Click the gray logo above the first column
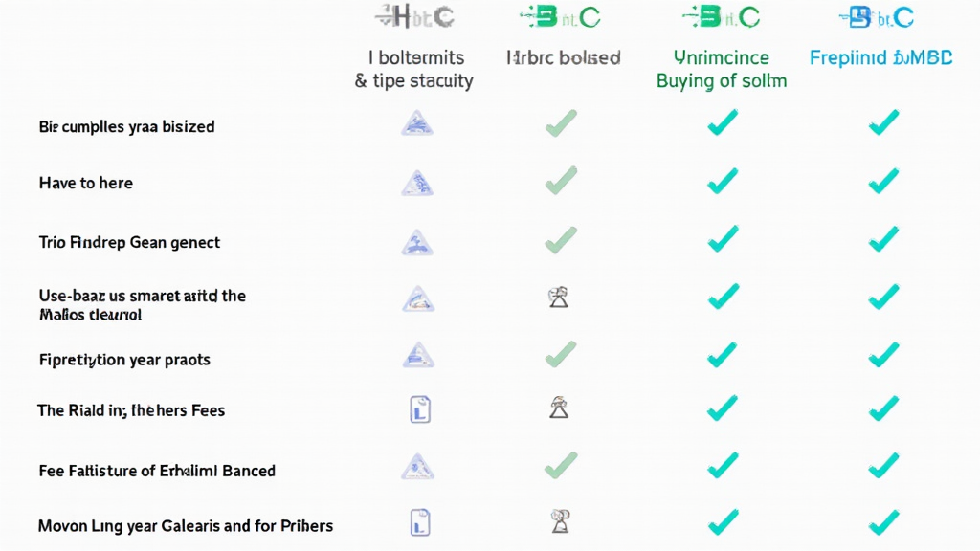 point(414,16)
